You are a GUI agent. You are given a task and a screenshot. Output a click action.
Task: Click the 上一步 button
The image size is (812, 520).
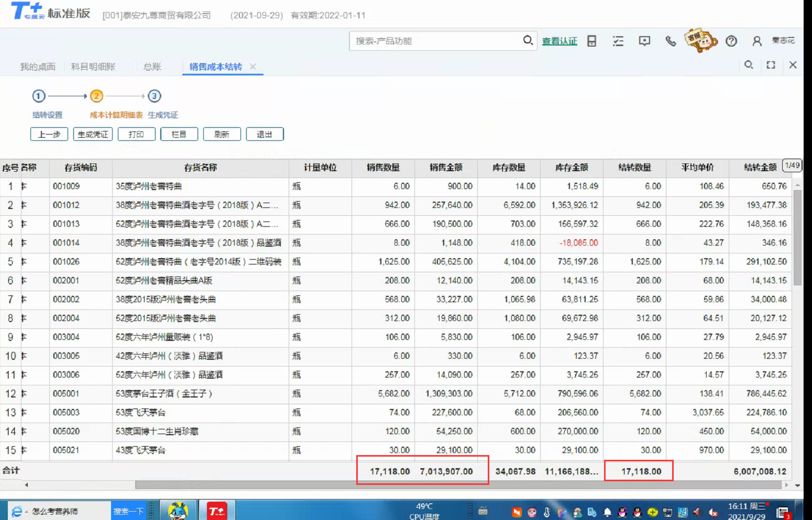point(49,134)
